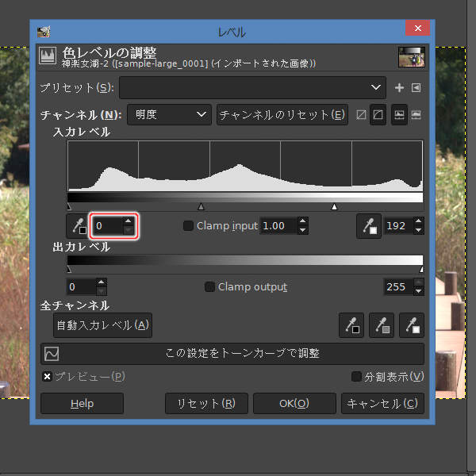
Task: Close the レベル dialog window
Action: (x=418, y=29)
